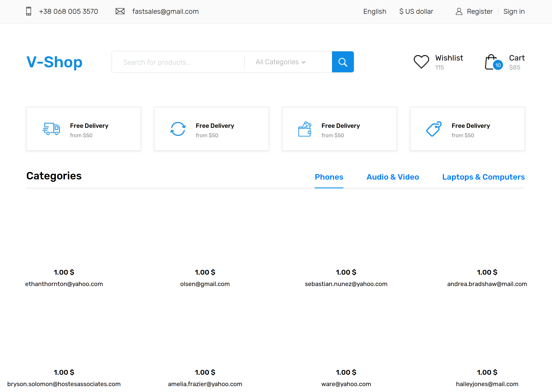Click the blue search magnifier button
This screenshot has width=552, height=392.
pos(342,62)
